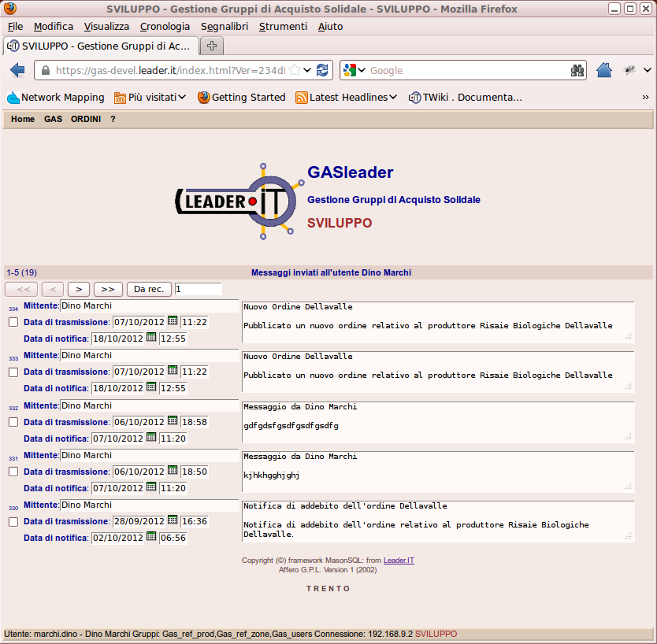This screenshot has height=644, width=657.
Task: Click the Leader.IT logo image
Action: [239, 202]
